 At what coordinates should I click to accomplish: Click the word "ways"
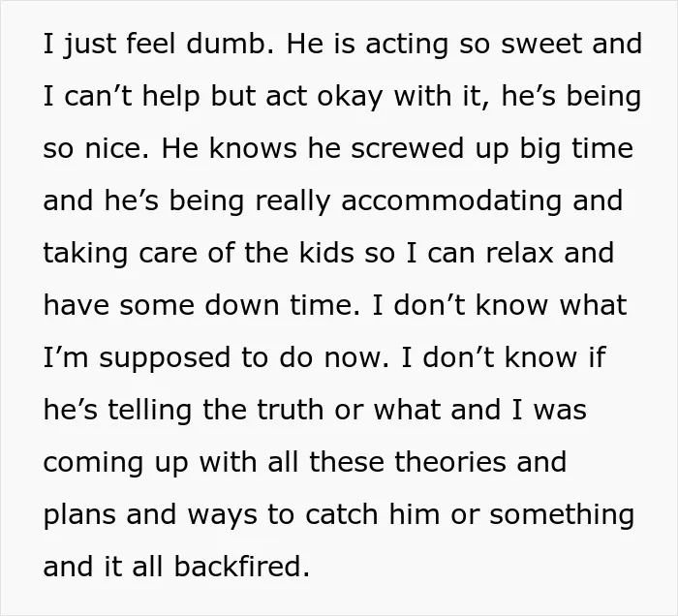pyautogui.click(x=222, y=516)
